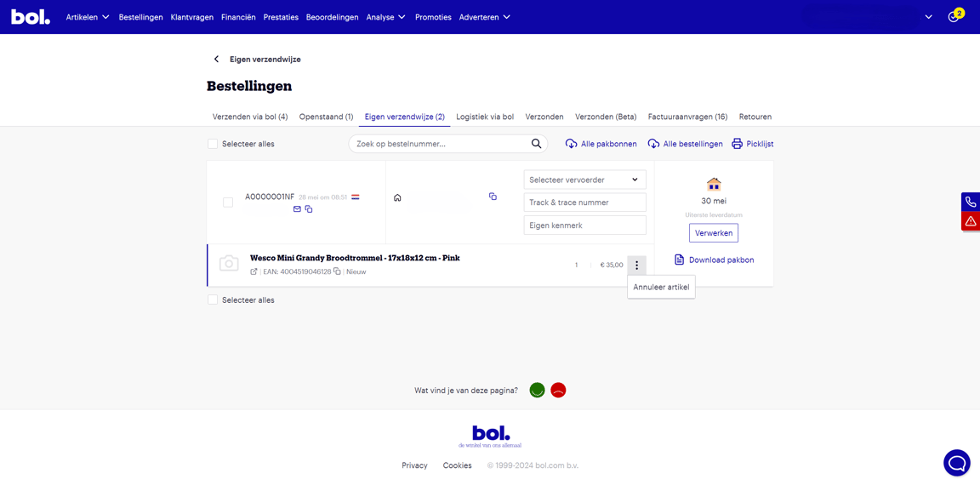Go back using the arrow beside Eigen verzendwijze
This screenshot has width=980, height=485.
pos(216,60)
